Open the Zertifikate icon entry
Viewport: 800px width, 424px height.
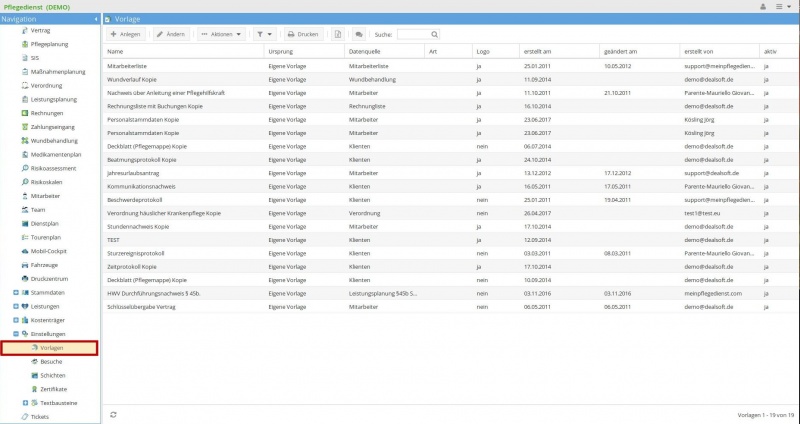35,389
